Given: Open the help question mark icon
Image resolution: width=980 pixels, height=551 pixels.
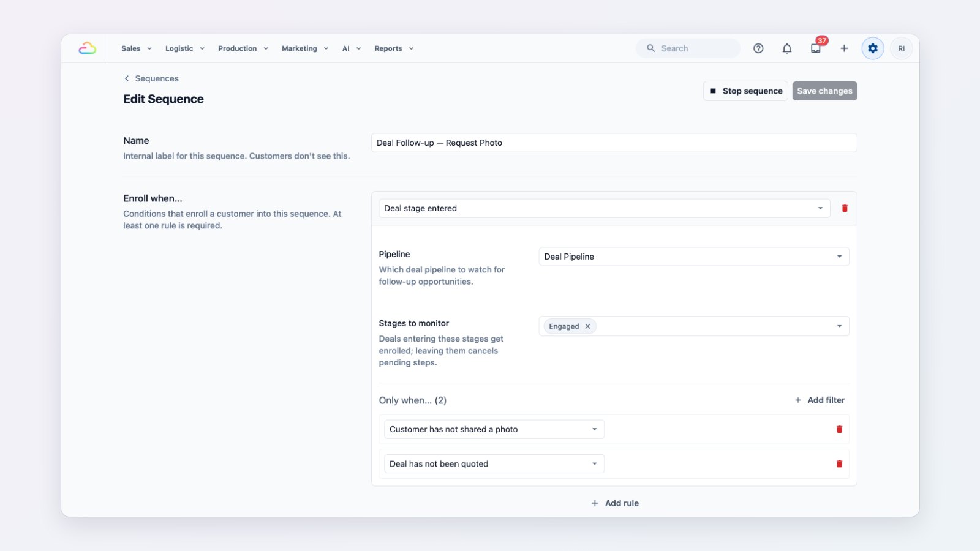Looking at the screenshot, I should [x=758, y=48].
